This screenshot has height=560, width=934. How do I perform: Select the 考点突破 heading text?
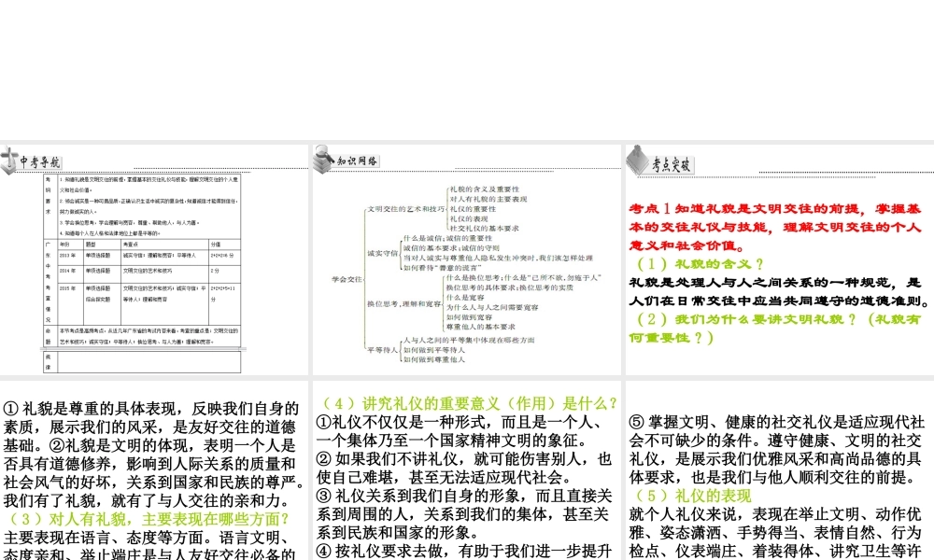[671, 164]
